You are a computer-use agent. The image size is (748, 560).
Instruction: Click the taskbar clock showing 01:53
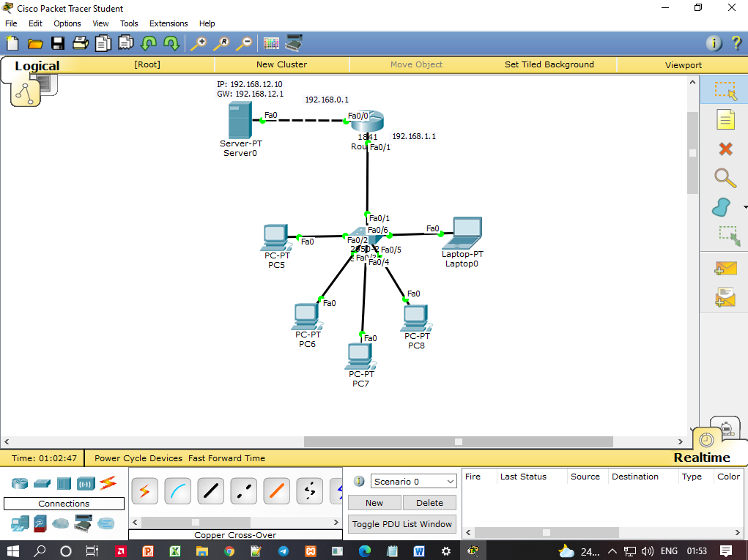(697, 551)
